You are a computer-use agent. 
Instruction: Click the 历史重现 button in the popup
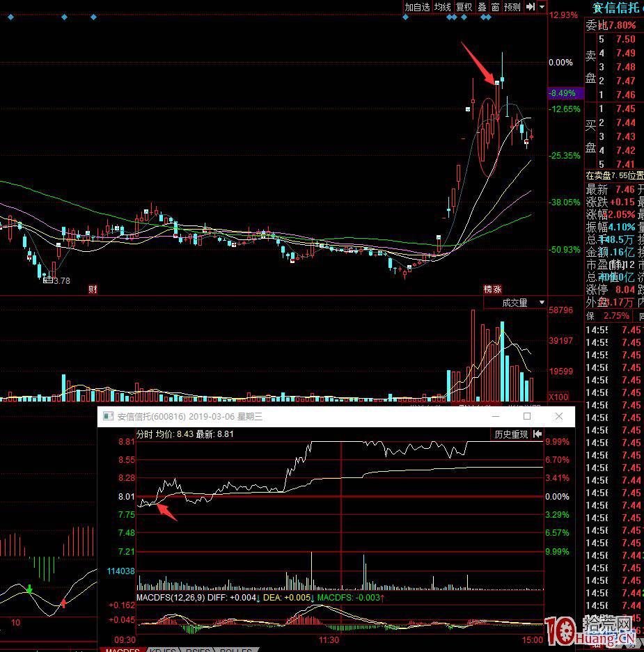tap(511, 434)
